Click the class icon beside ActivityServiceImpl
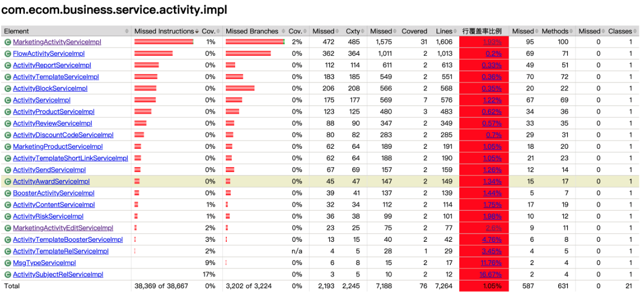644x301 pixels. pos(7,100)
